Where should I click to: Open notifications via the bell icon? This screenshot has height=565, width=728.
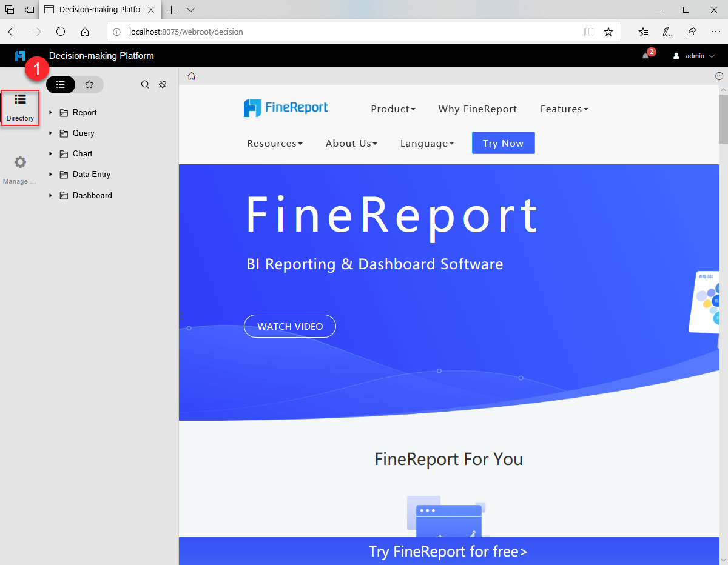click(x=645, y=55)
